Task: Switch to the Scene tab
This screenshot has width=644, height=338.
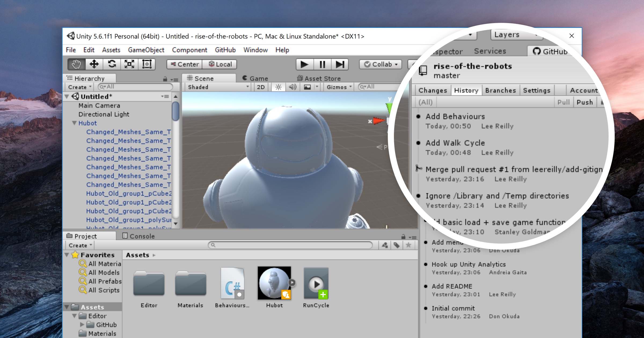Action: tap(209, 78)
